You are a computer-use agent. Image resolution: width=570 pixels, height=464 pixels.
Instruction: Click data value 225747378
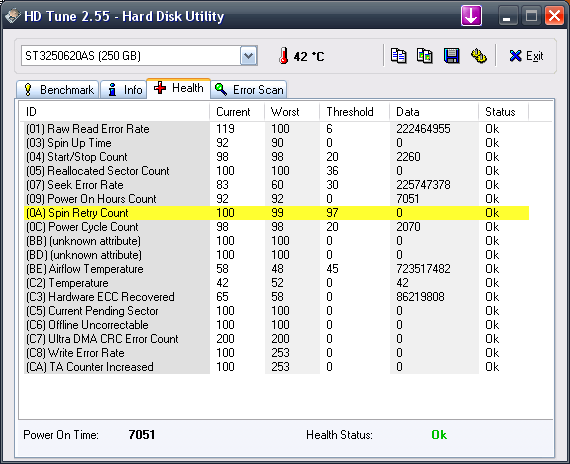423,185
